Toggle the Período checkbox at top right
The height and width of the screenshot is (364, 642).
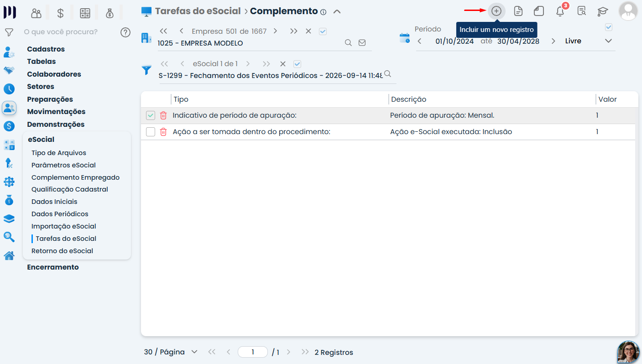tap(609, 27)
